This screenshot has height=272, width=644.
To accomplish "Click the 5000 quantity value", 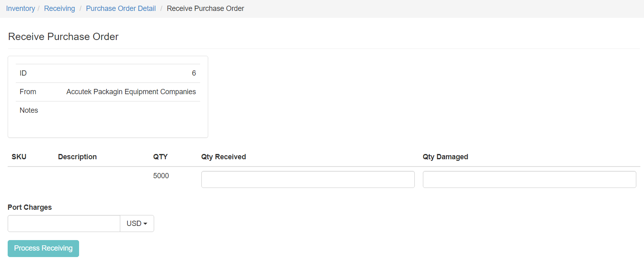I will [161, 176].
